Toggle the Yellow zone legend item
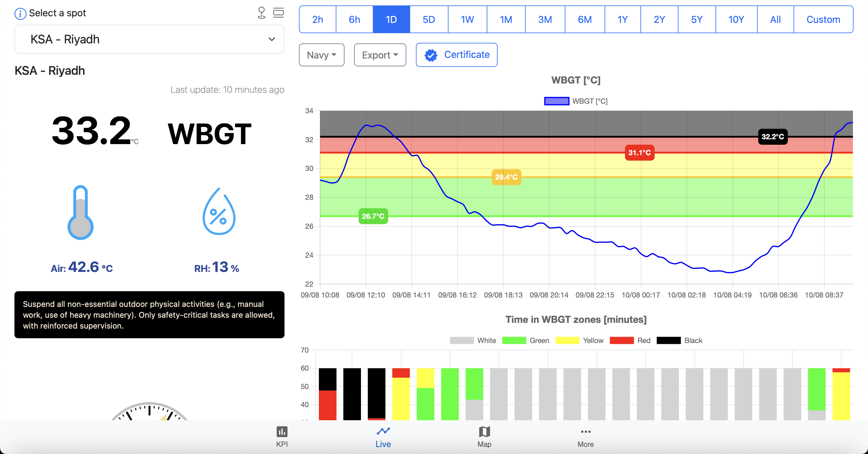This screenshot has width=868, height=454. coord(580,340)
